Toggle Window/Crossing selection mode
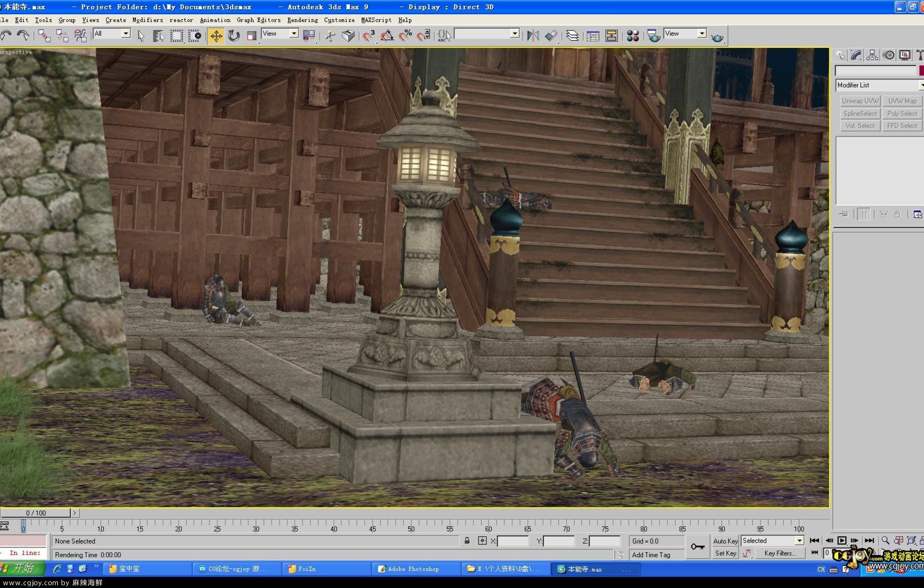 pyautogui.click(x=195, y=36)
